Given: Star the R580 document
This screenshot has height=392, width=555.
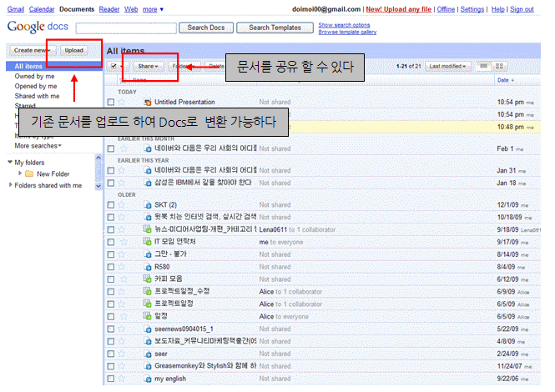Looking at the screenshot, I should pos(122,266).
